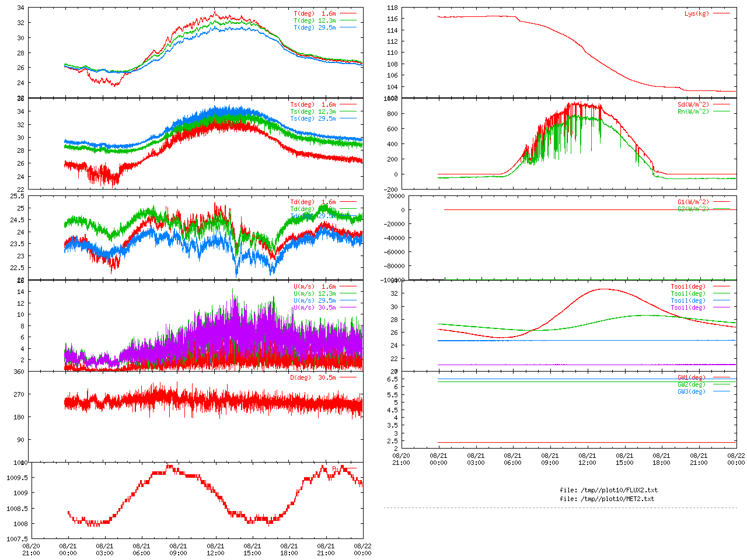Image resolution: width=747 pixels, height=560 pixels.
Task: Click the purple line sample beside U(m/s) 30.5m
Action: click(348, 307)
